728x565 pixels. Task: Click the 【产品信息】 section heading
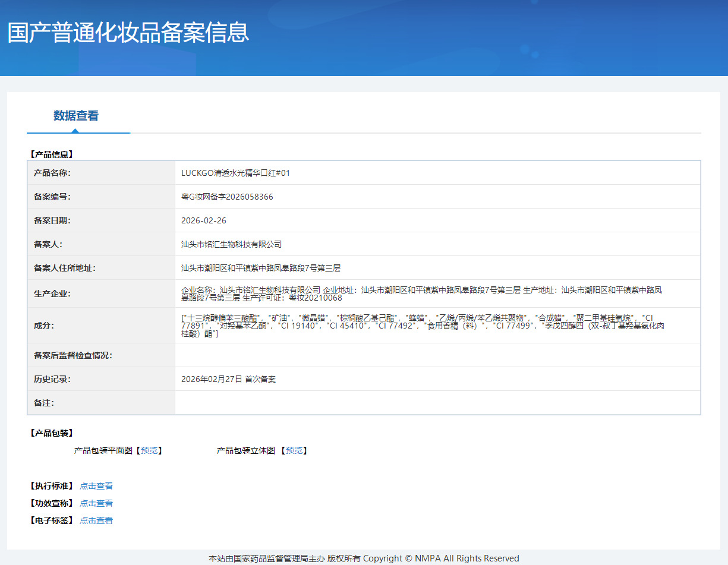pos(52,154)
